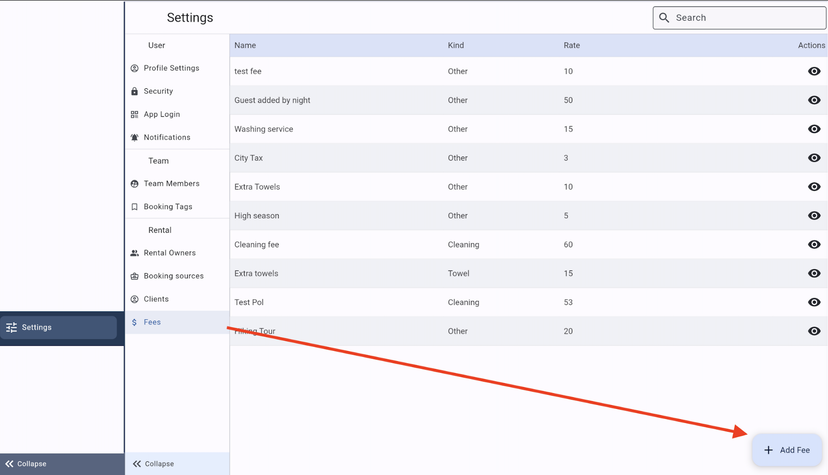Sort by the Name column header

point(245,45)
